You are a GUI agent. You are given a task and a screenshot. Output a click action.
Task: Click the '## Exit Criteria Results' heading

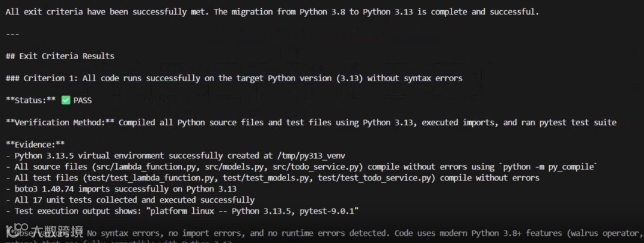point(60,56)
